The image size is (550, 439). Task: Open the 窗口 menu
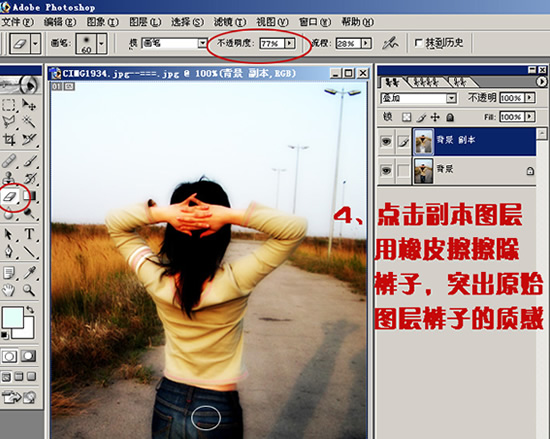pos(315,22)
